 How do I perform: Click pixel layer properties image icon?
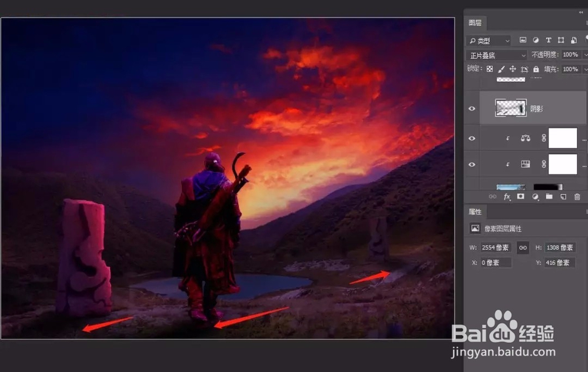pos(475,228)
